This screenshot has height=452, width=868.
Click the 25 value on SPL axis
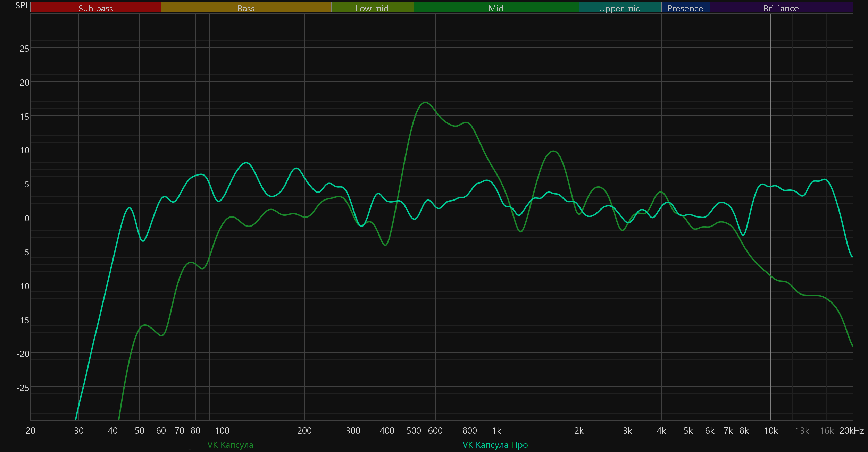[24, 49]
